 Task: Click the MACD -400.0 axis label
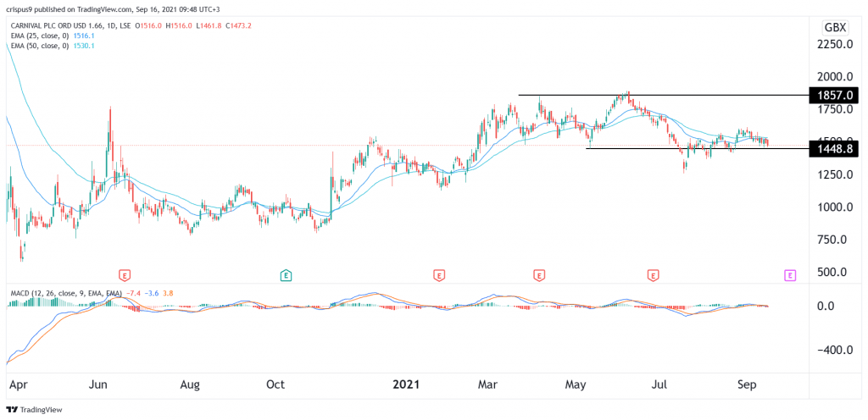tap(834, 350)
